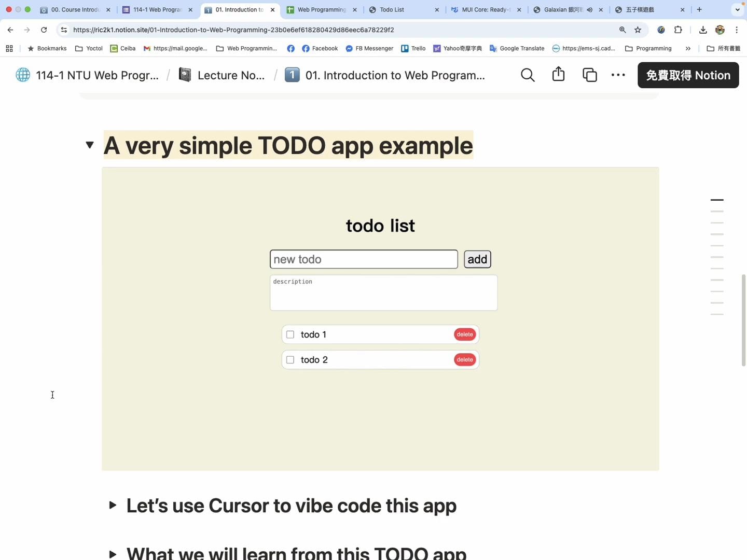Bookmark this page with star icon

coord(638,30)
